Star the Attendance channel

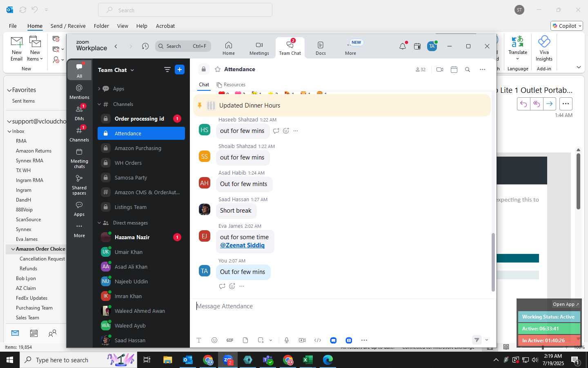coord(218,69)
